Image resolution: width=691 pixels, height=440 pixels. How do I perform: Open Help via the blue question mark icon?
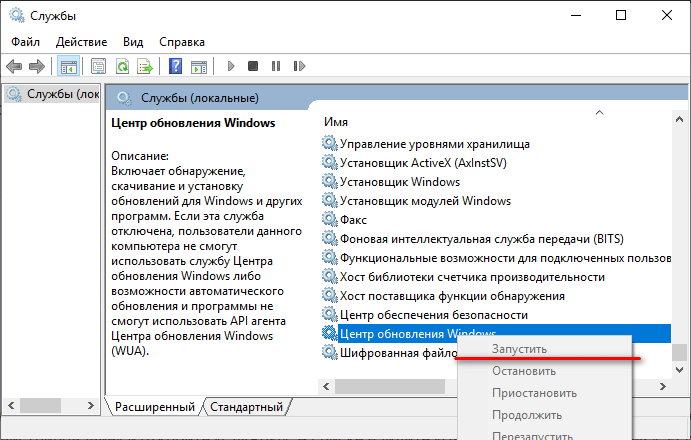click(175, 67)
